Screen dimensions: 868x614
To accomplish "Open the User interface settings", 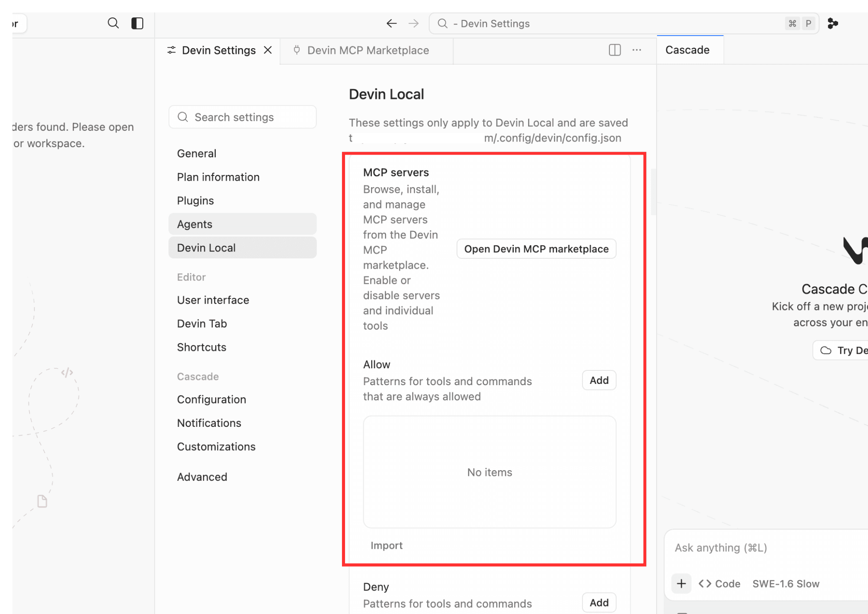I will click(243, 300).
